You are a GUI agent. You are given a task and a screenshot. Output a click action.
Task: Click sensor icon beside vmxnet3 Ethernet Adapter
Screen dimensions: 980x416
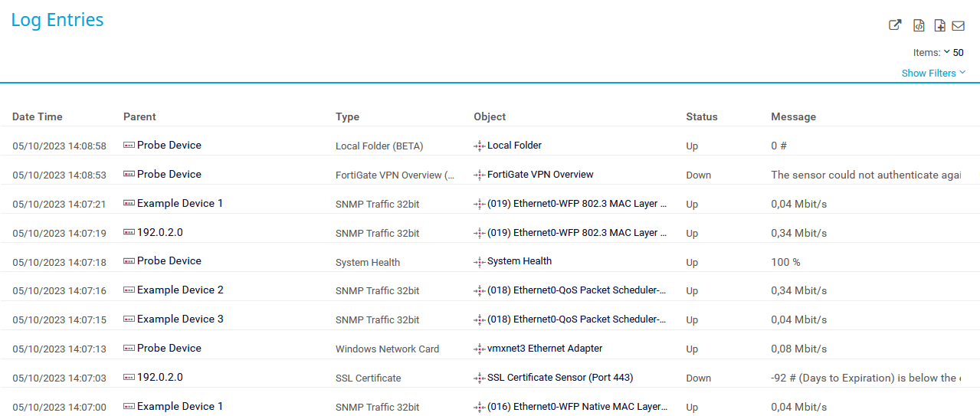point(479,349)
